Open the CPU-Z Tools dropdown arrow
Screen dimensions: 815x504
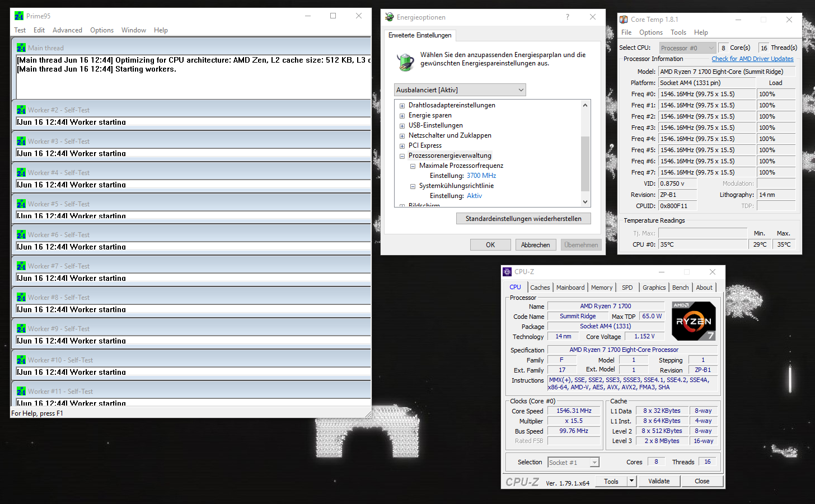click(632, 481)
